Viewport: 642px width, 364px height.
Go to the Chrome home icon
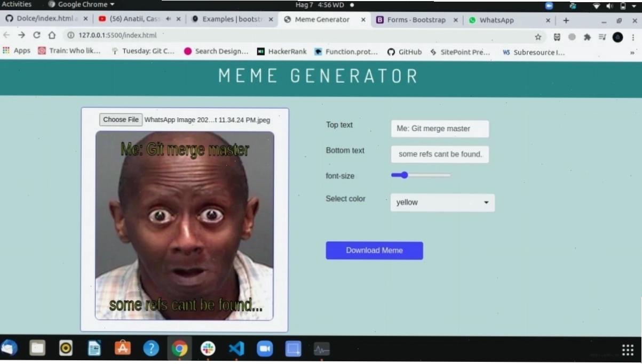(52, 35)
